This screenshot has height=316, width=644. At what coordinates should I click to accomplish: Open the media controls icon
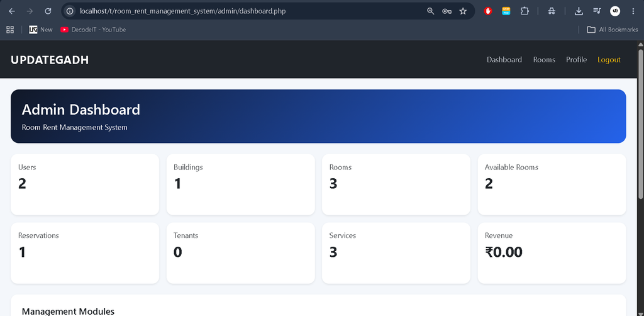point(597,11)
